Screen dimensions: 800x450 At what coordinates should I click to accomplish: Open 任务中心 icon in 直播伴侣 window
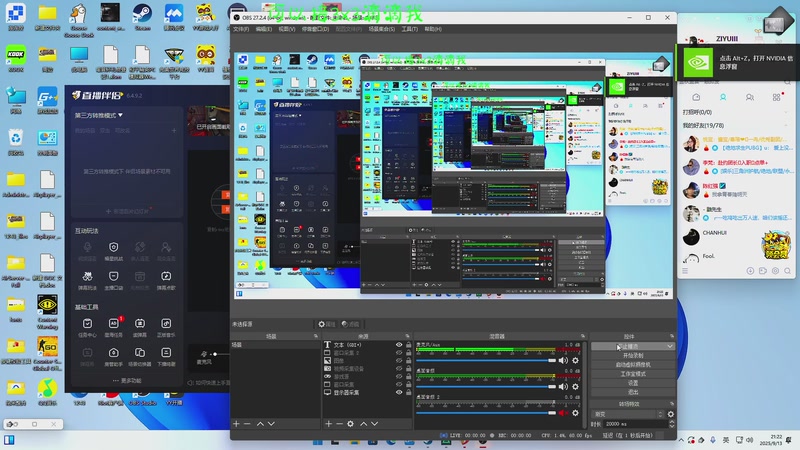87,327
